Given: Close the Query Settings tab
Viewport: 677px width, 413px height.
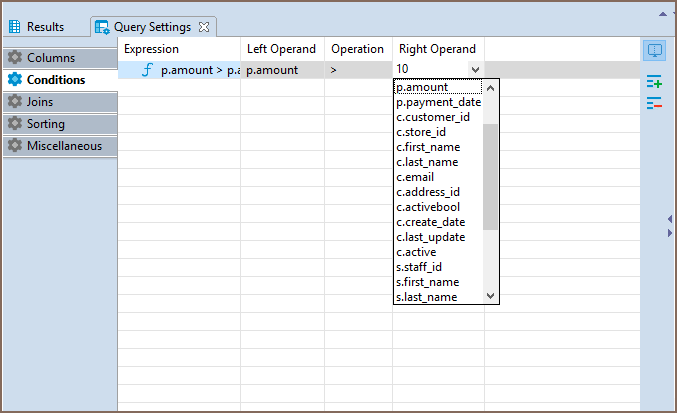Looking at the screenshot, I should [x=204, y=27].
